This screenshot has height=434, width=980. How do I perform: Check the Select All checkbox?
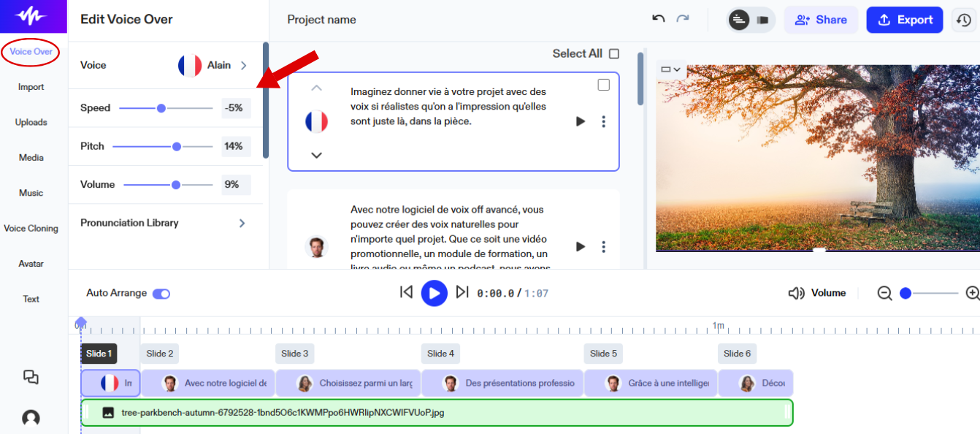point(616,53)
